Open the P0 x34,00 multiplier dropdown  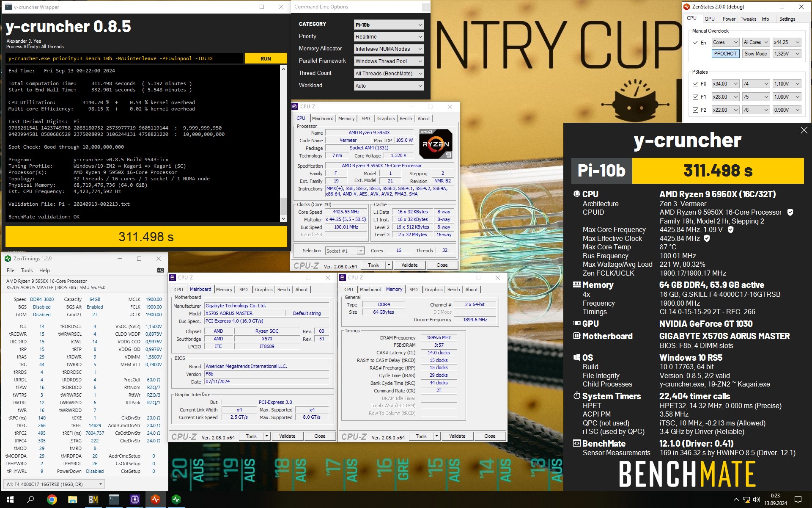click(x=725, y=84)
